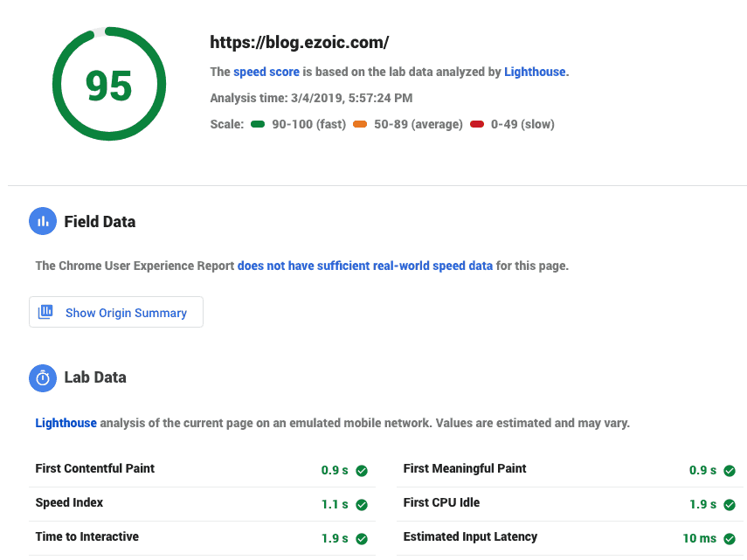
Task: Show Origin Summary
Action: point(116,312)
